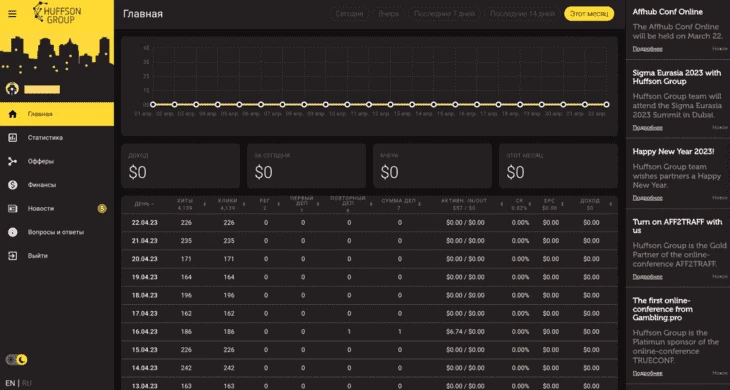The height and width of the screenshot is (390, 730).
Task: Open Финансы section
Action: 57,185
